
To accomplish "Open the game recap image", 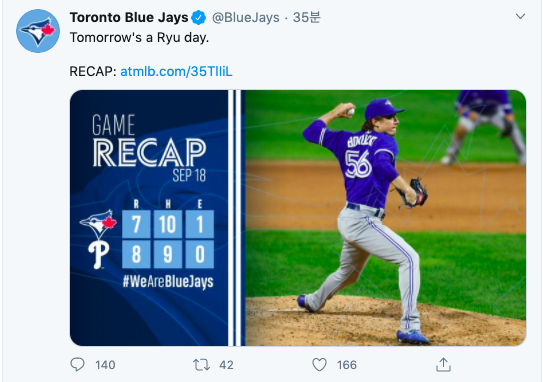I will point(298,218).
